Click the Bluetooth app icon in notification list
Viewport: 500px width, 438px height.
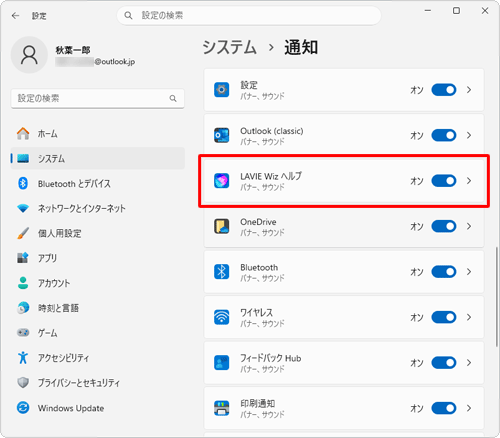(221, 272)
